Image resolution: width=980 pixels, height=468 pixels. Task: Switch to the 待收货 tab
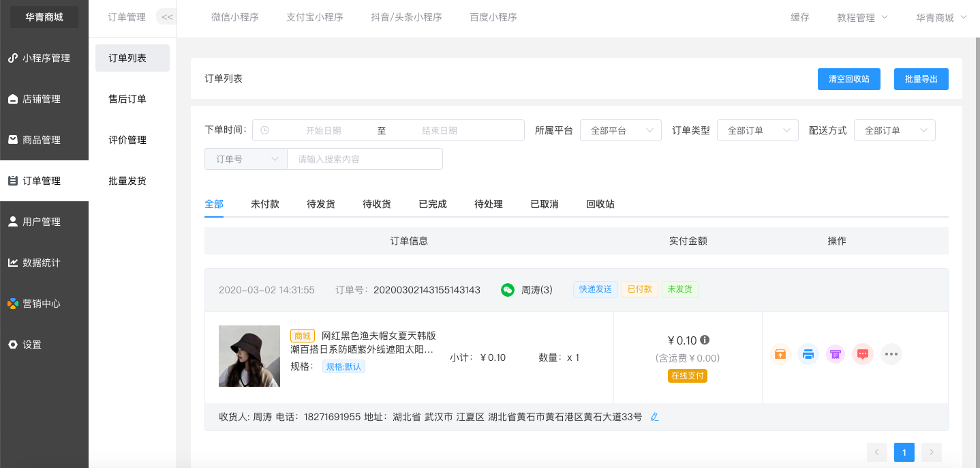pos(377,204)
